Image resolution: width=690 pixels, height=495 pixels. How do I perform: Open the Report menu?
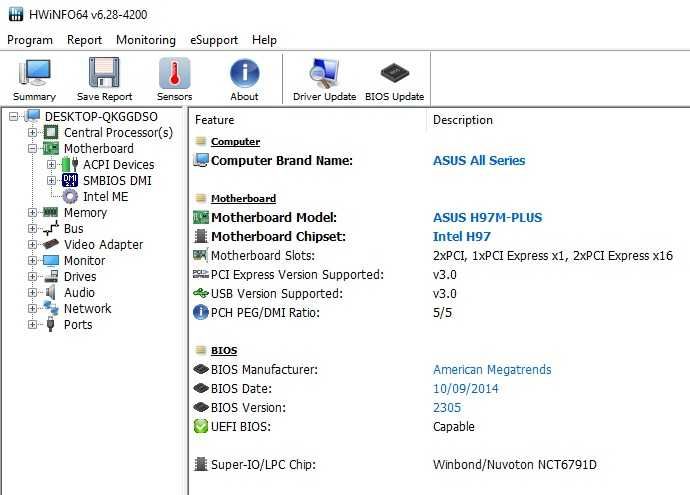(84, 40)
